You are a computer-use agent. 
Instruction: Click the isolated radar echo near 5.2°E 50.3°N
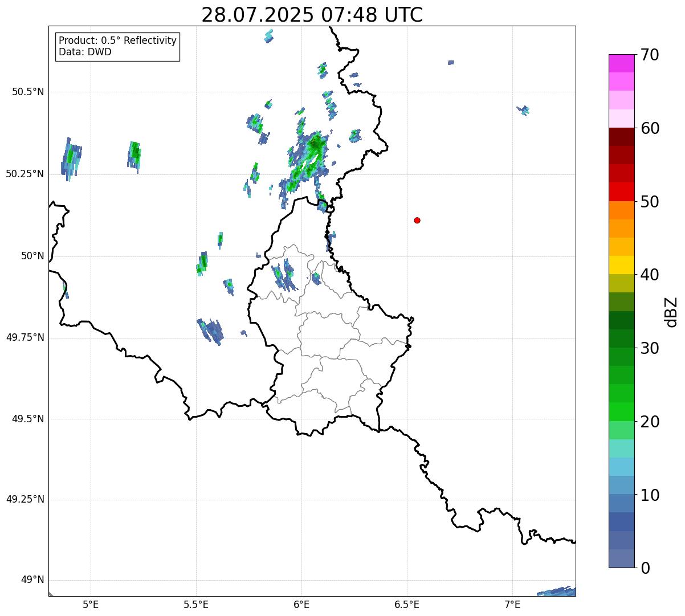click(134, 156)
